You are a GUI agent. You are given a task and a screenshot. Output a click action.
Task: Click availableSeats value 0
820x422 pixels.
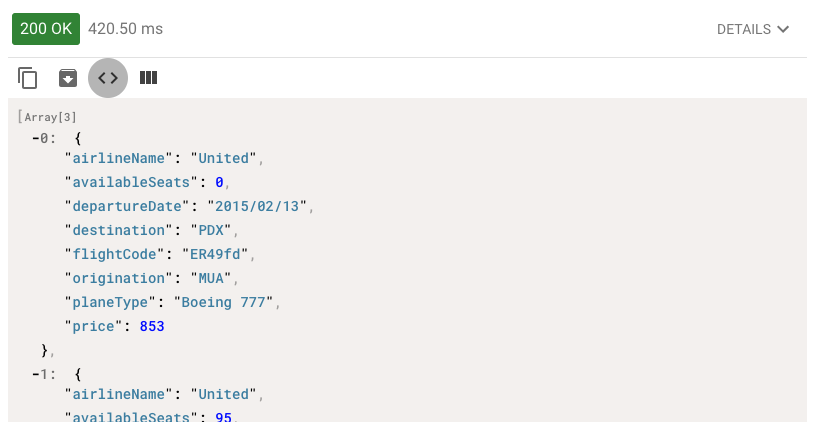(x=219, y=183)
